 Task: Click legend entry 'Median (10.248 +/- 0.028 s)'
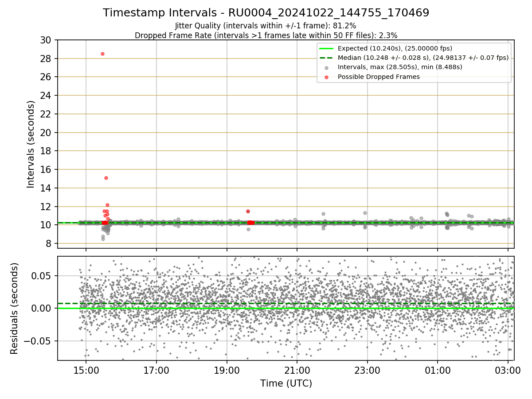point(423,58)
